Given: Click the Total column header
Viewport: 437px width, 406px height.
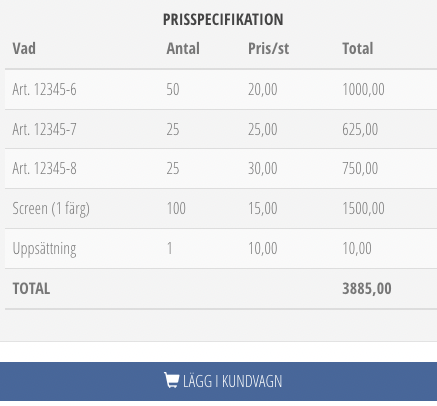Looking at the screenshot, I should tap(358, 49).
